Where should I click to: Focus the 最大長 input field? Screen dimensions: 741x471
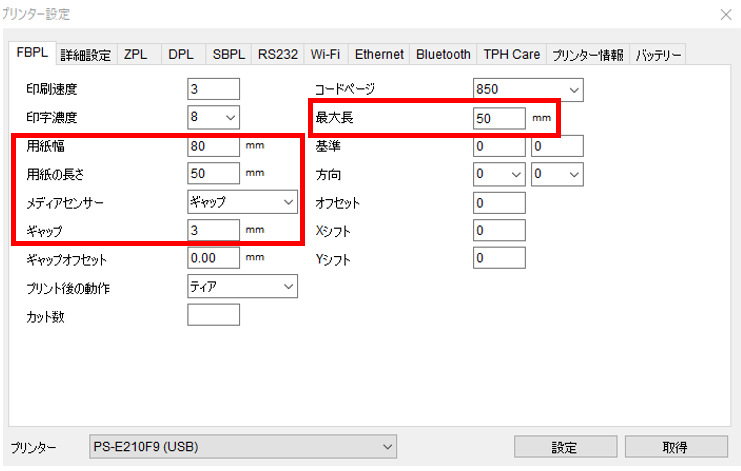coord(499,119)
